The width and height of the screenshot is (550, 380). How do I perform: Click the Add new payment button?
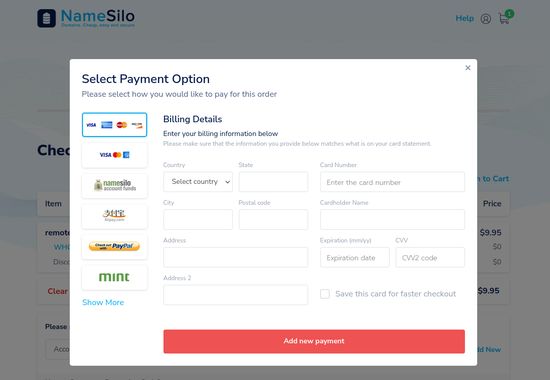314,341
